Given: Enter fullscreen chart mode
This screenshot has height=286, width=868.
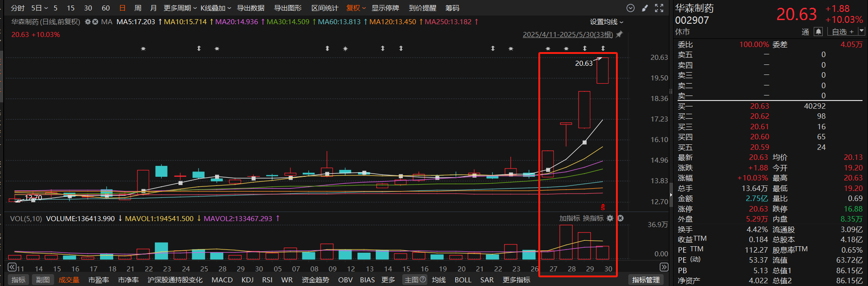Looking at the screenshot, I should (659, 8).
